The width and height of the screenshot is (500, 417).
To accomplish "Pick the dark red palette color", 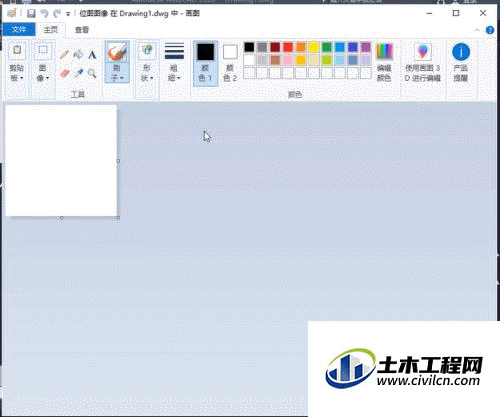I will (275, 47).
